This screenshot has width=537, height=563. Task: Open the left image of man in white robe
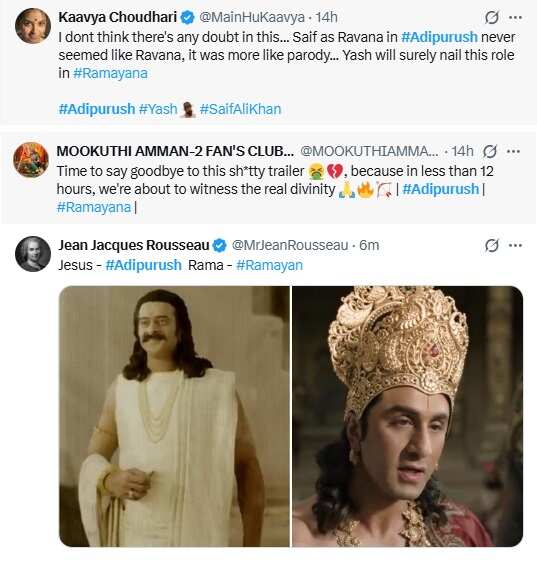point(174,417)
